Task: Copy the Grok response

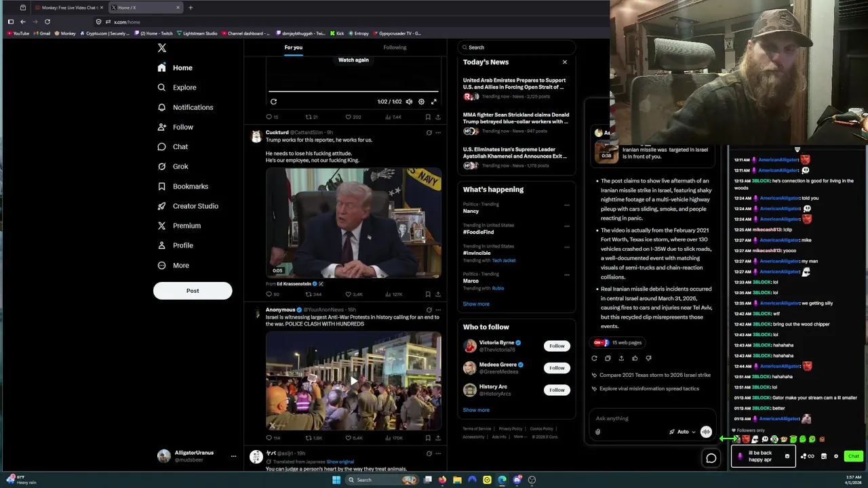Action: pyautogui.click(x=608, y=358)
